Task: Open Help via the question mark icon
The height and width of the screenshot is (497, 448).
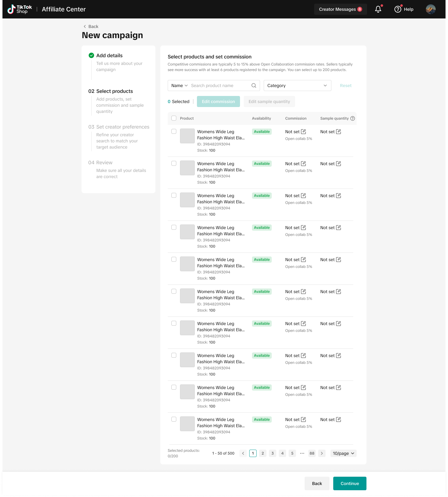Action: pyautogui.click(x=398, y=9)
